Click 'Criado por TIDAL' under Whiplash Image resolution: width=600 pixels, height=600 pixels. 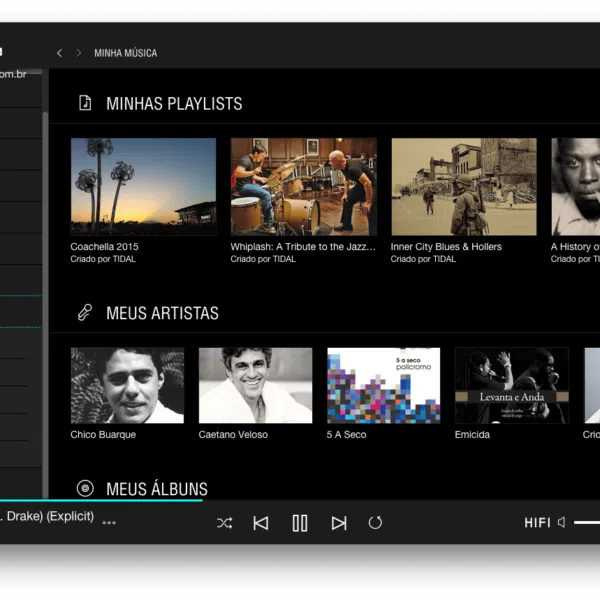[x=263, y=259]
